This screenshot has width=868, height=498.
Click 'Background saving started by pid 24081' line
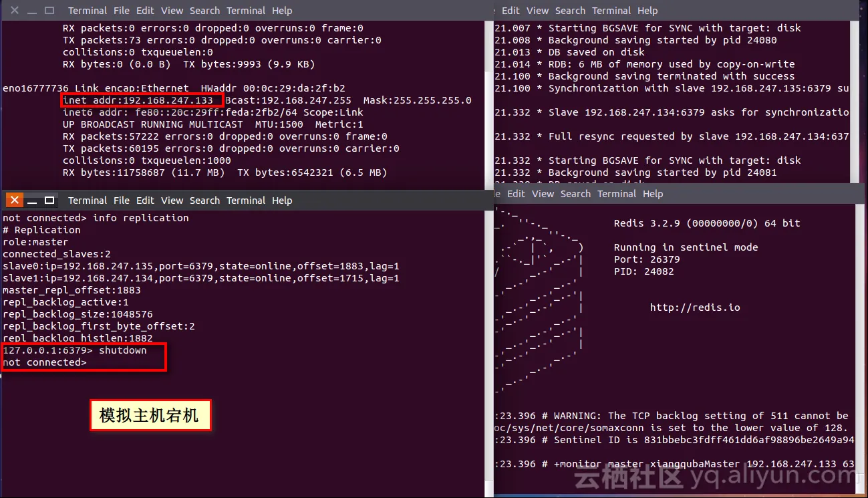(x=636, y=172)
